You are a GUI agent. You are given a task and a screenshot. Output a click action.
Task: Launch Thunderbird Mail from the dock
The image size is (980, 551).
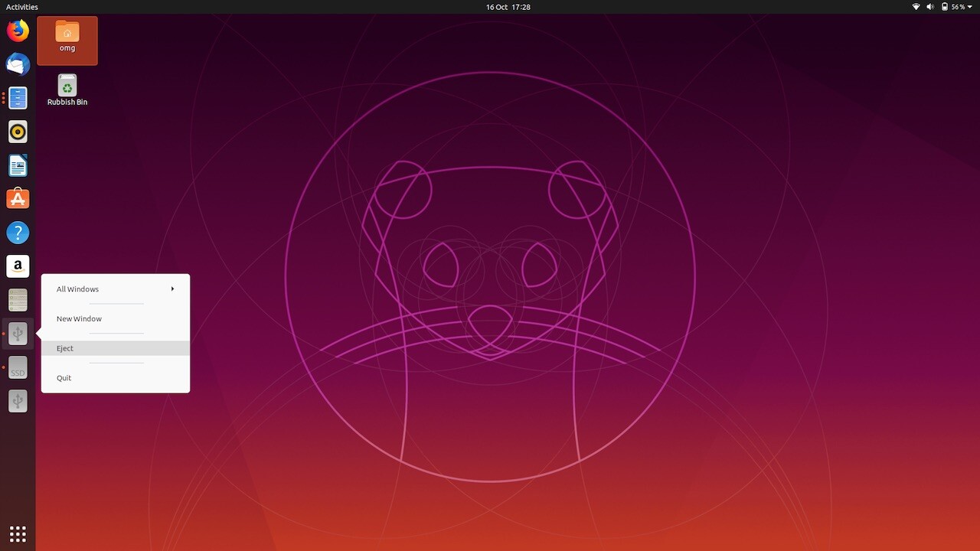[18, 64]
